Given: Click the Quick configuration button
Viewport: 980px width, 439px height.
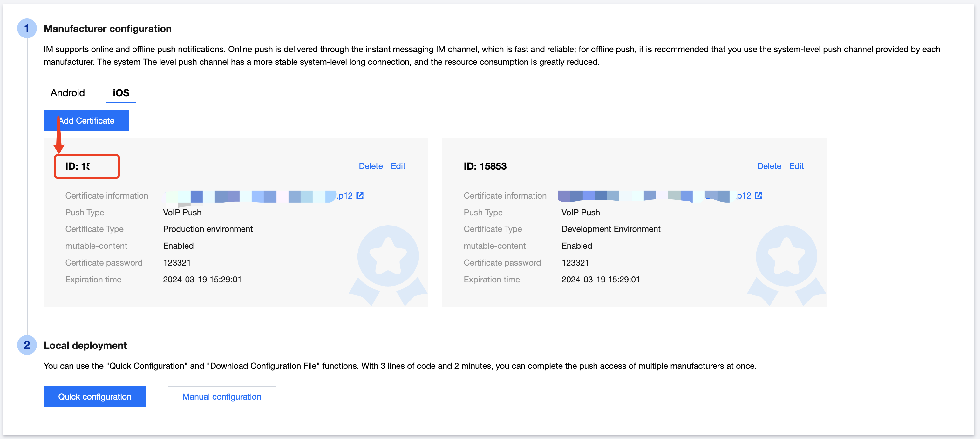Looking at the screenshot, I should pyautogui.click(x=95, y=397).
